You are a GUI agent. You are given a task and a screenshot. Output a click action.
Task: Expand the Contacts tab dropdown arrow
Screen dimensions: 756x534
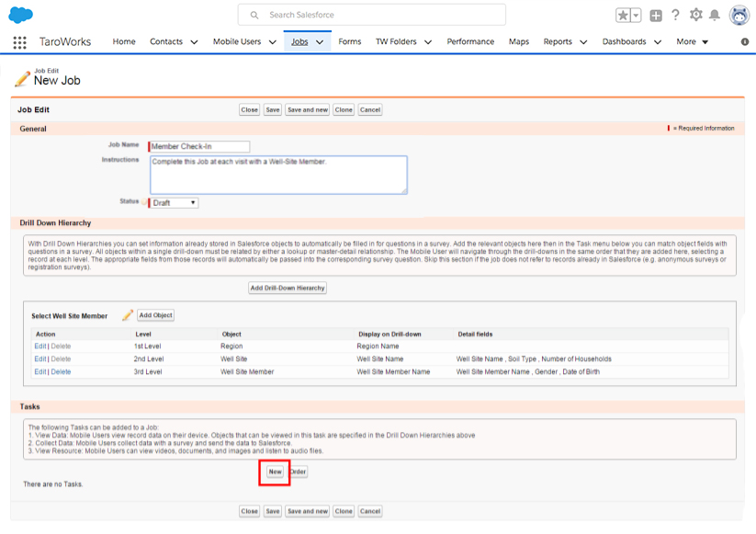pyautogui.click(x=194, y=42)
